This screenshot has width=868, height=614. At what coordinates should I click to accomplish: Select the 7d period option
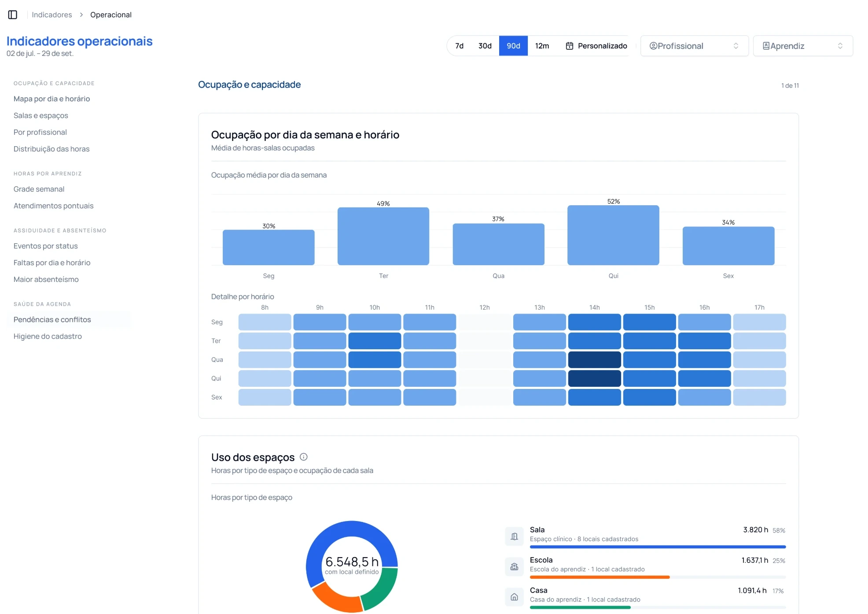pos(459,46)
